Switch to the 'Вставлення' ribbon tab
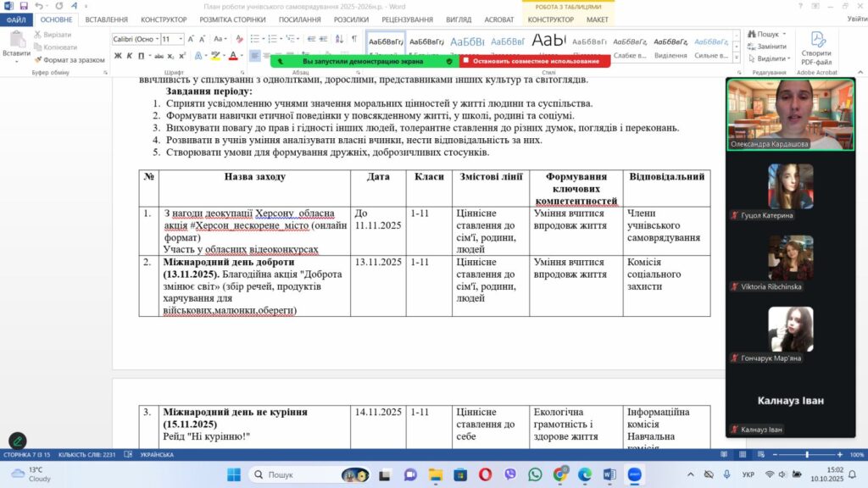This screenshot has width=868, height=488. tap(106, 19)
